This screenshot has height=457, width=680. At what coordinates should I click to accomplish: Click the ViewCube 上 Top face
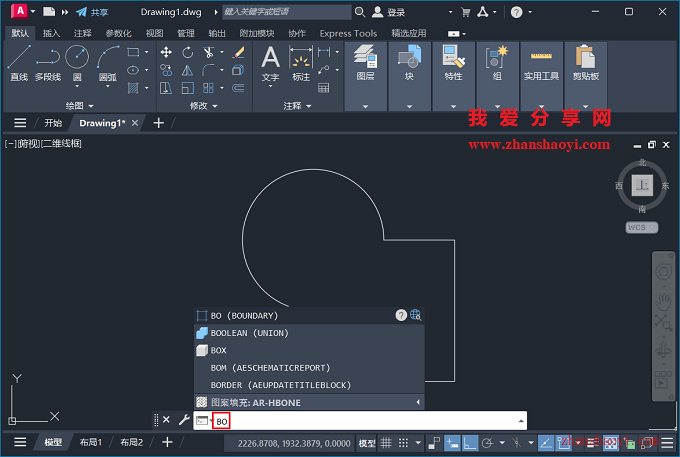(642, 185)
